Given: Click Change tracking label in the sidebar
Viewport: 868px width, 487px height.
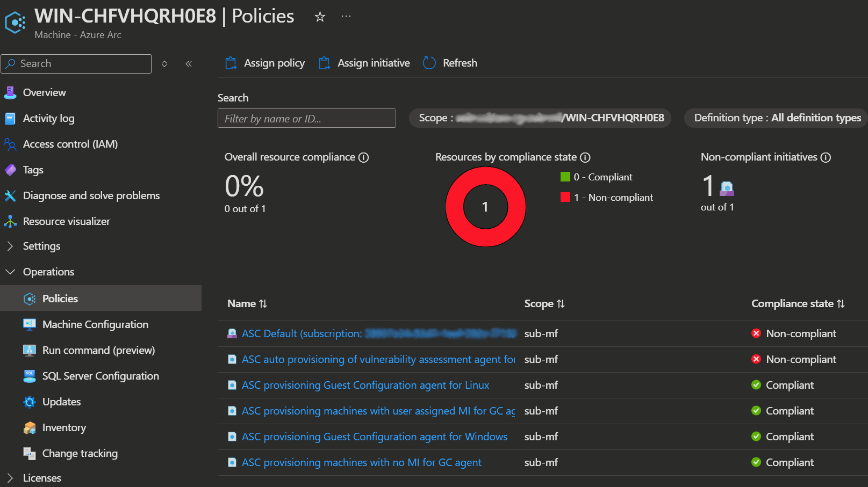Looking at the screenshot, I should point(80,453).
